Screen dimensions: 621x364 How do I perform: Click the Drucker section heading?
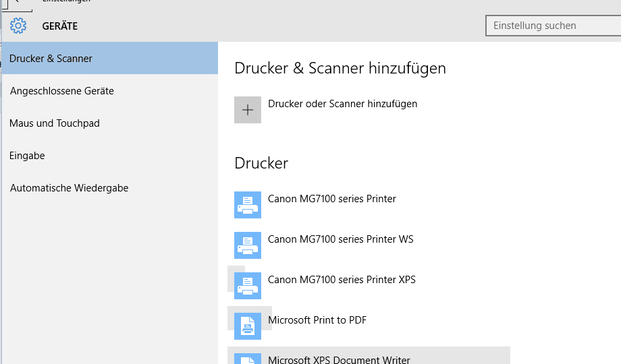261,163
